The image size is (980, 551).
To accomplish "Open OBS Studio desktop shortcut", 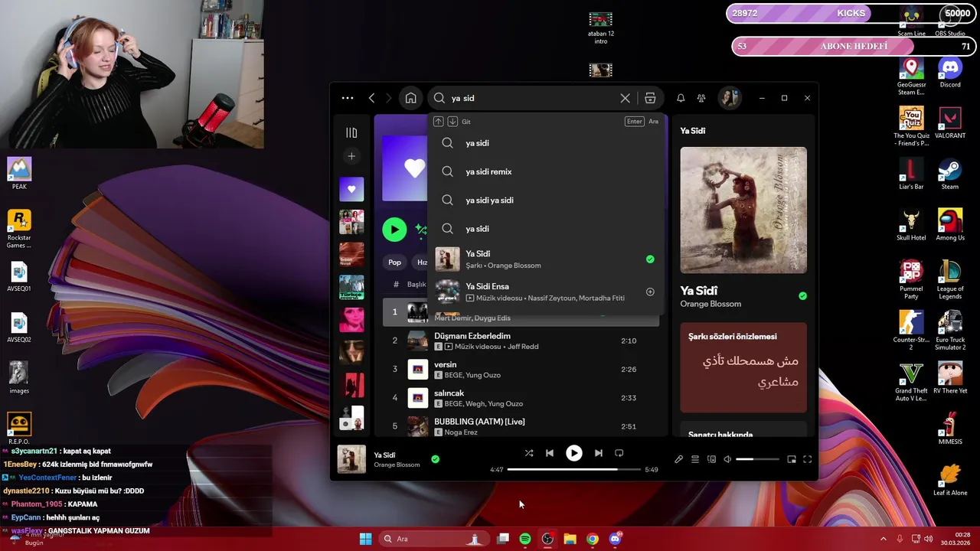I will (950, 21).
